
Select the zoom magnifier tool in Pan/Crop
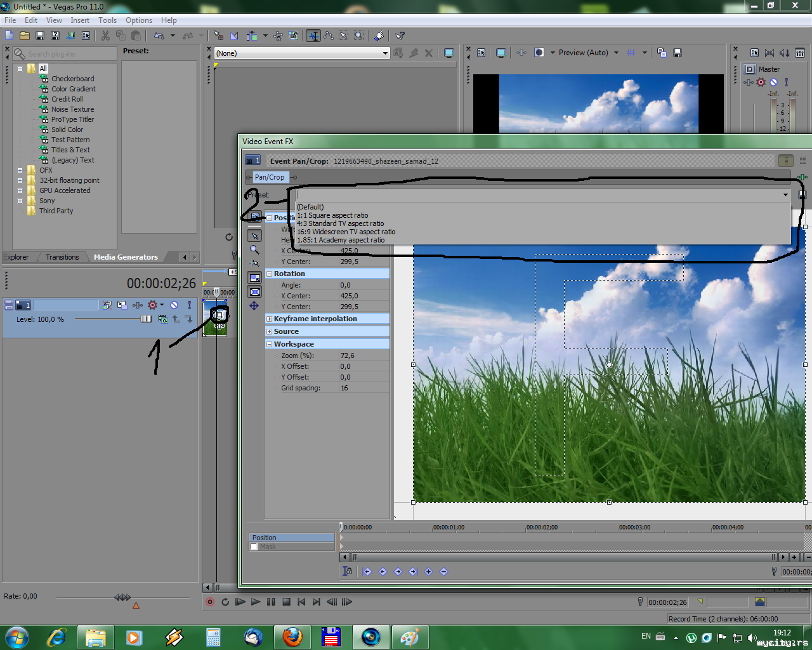pos(254,249)
